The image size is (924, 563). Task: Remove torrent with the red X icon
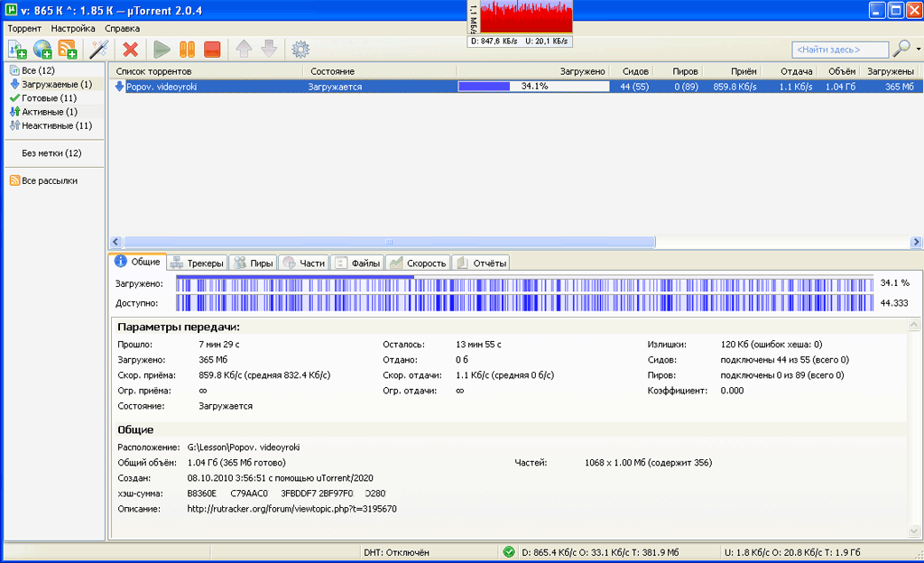[x=131, y=50]
